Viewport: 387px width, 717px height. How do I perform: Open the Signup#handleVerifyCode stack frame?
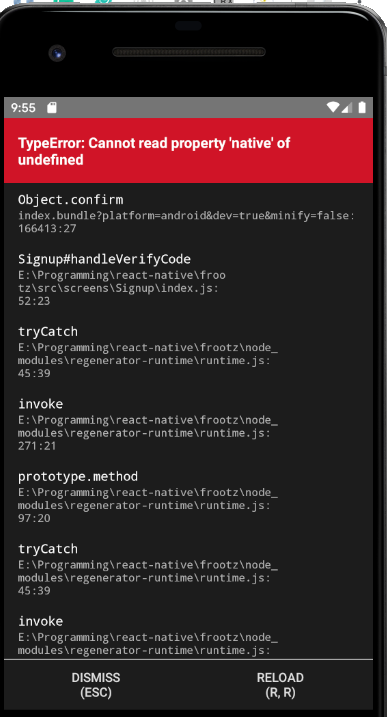[188, 280]
